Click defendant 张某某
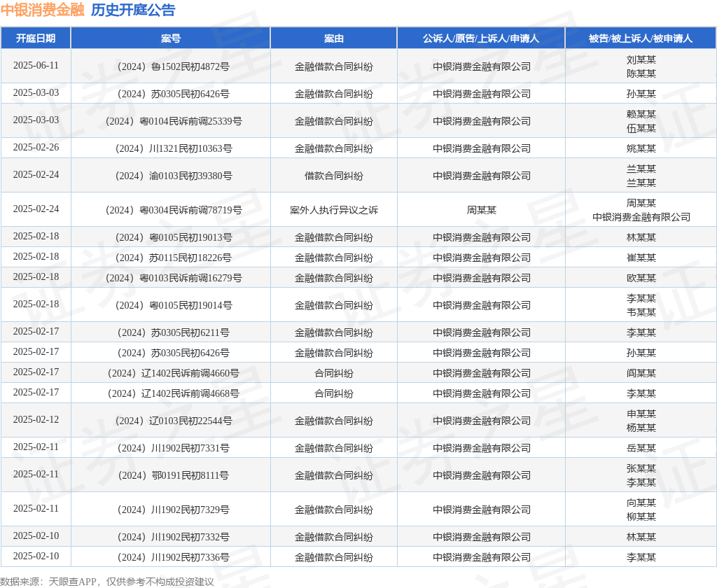The width and height of the screenshot is (717, 588). point(641,469)
